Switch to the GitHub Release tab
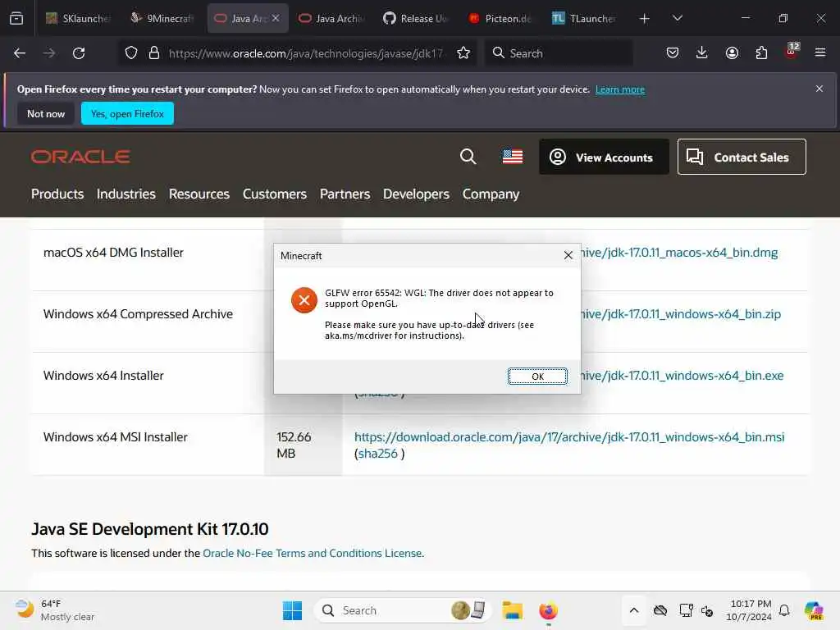This screenshot has width=840, height=630. pos(416,18)
